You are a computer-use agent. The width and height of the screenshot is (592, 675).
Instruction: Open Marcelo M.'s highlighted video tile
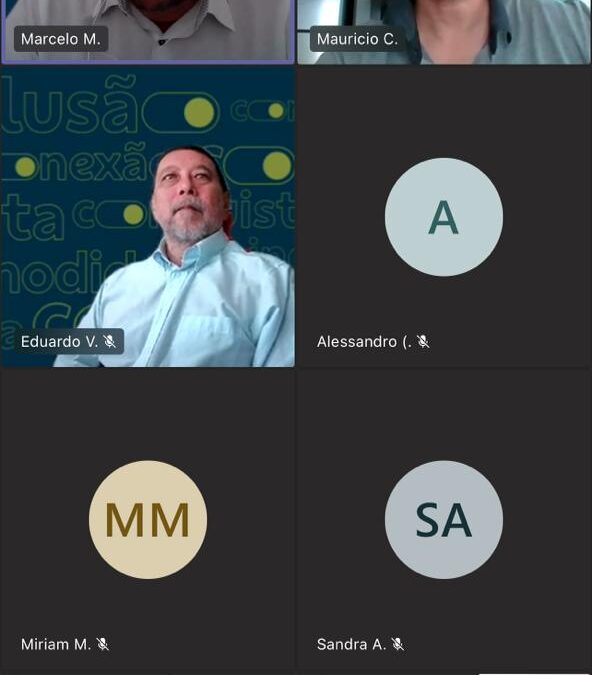click(148, 32)
